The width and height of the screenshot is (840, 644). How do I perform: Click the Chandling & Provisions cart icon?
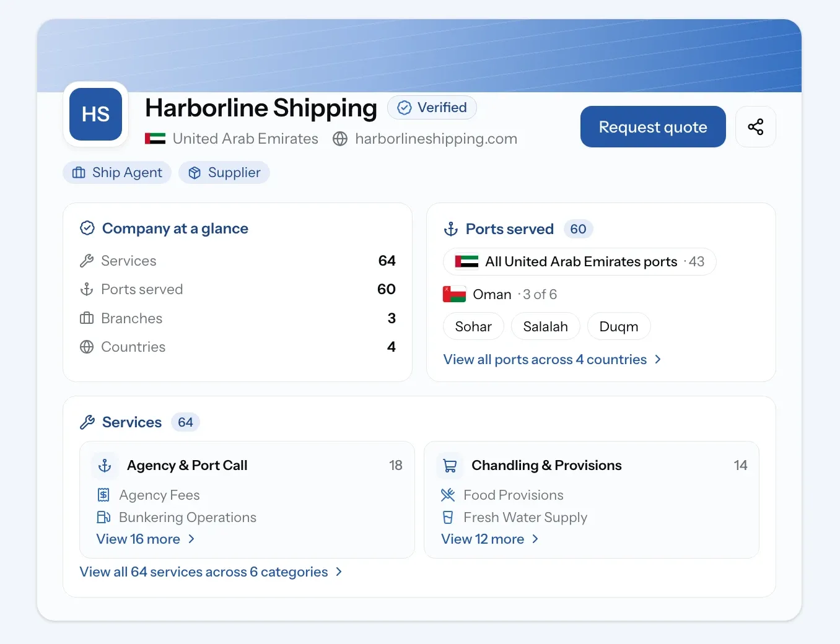[450, 466]
